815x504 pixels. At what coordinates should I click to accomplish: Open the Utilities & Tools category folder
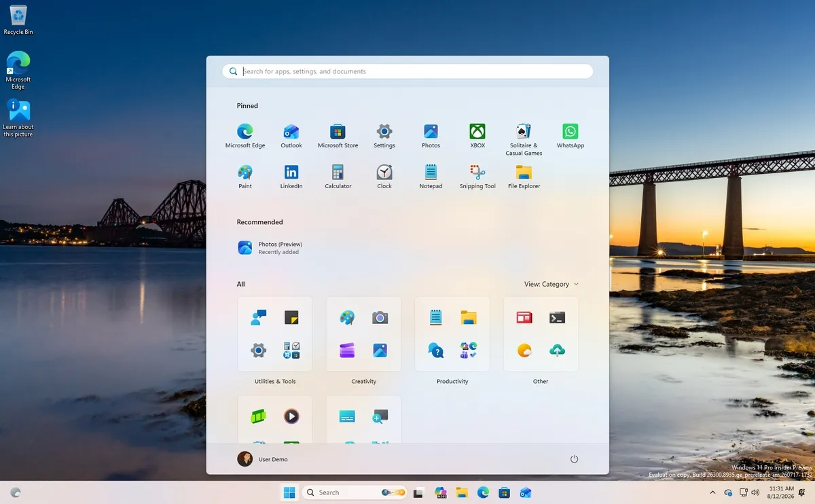[275, 341]
